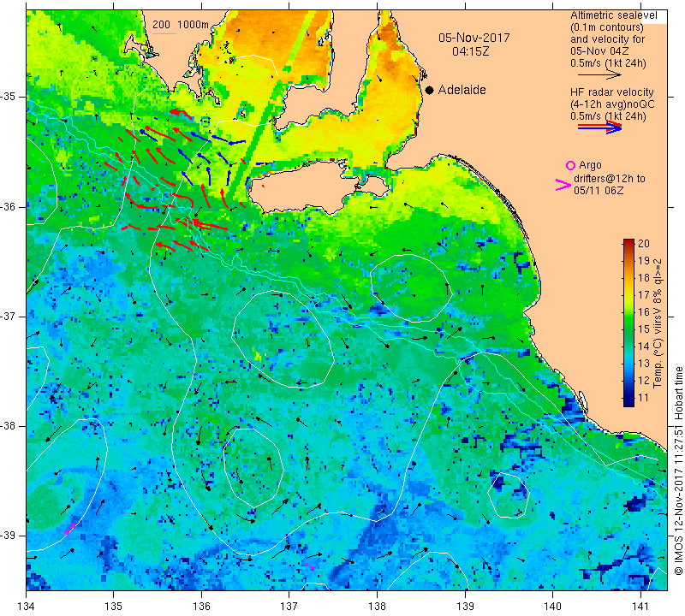Viewport: 685px width, 616px height.
Task: Click Kangaroo Island on the map
Action: (x=306, y=187)
